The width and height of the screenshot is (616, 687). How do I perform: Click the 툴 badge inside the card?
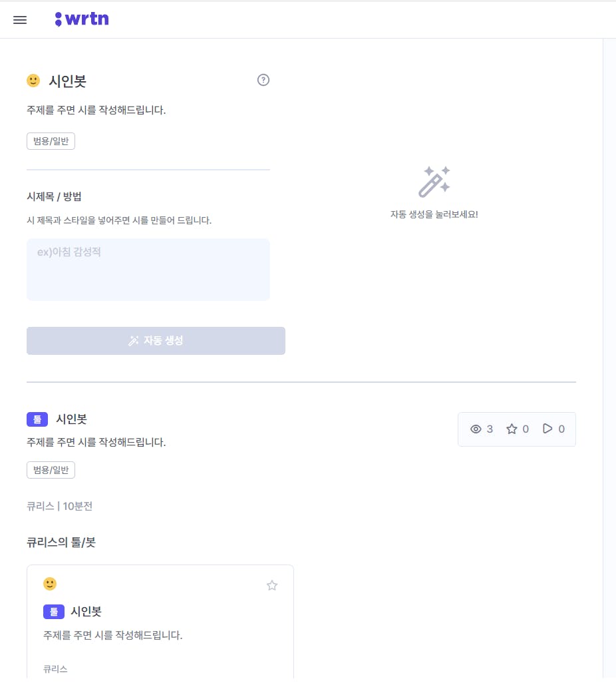[54, 612]
